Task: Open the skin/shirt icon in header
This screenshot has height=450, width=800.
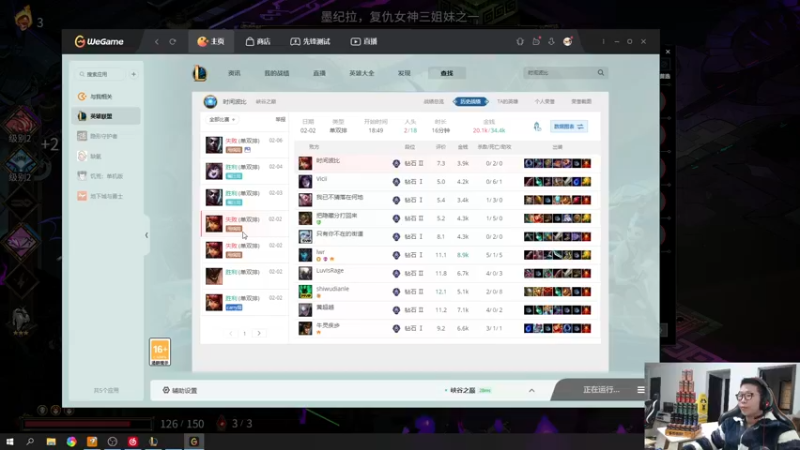Action: pos(520,42)
